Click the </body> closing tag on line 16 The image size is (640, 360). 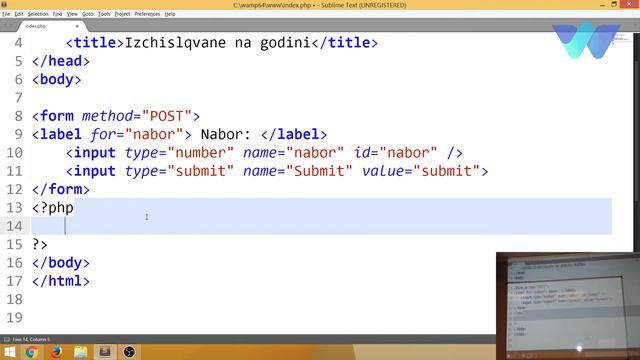pos(61,263)
